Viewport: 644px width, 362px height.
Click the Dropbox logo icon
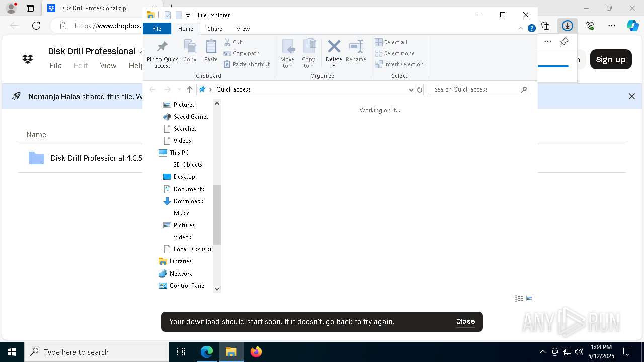click(28, 59)
